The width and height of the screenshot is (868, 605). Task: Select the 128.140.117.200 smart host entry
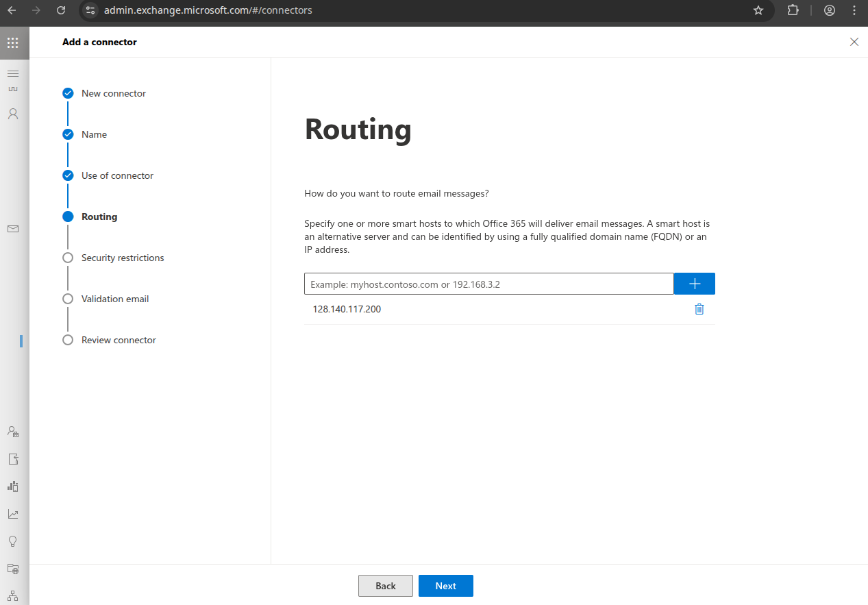coord(347,309)
